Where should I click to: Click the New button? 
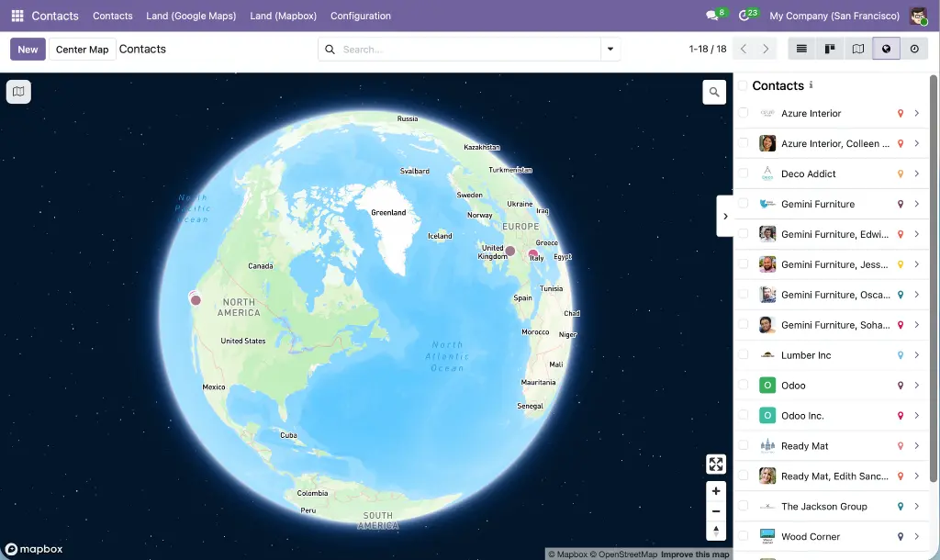28,50
